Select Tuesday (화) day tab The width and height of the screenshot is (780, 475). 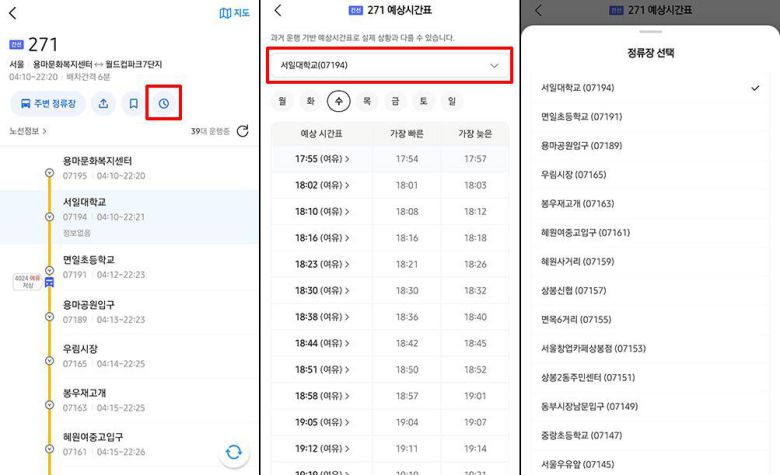pos(310,101)
